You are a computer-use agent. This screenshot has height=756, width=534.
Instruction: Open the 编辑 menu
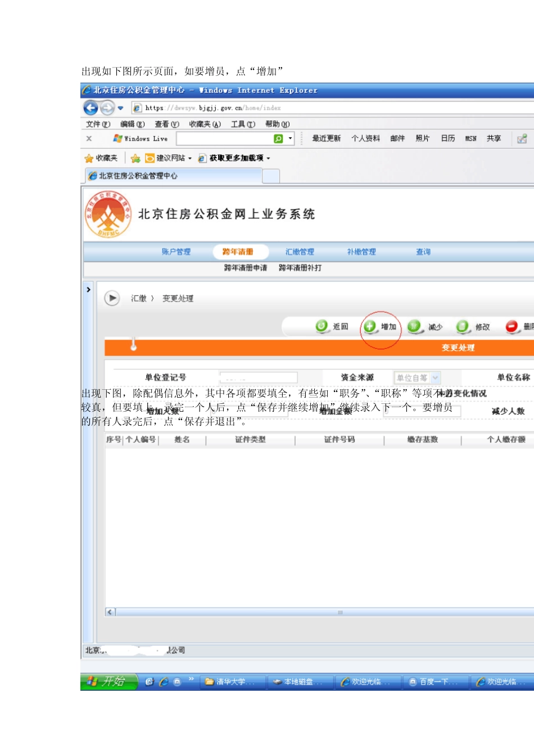tap(132, 124)
